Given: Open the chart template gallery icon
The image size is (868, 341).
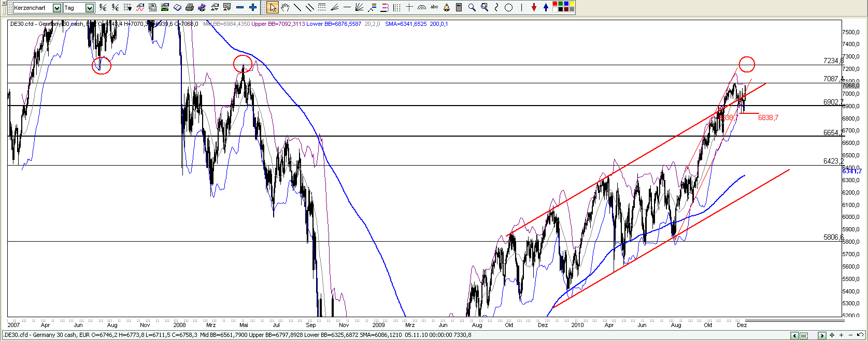Looking at the screenshot, I should point(152,7).
